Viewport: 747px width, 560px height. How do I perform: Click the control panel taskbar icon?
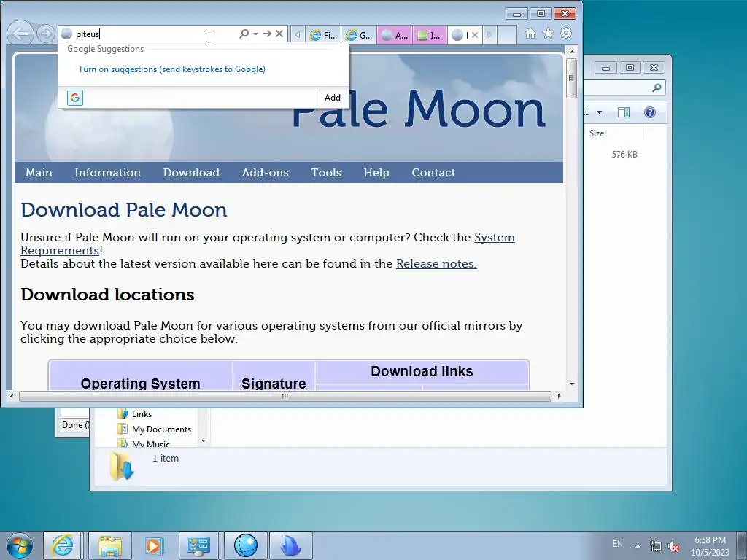click(198, 545)
